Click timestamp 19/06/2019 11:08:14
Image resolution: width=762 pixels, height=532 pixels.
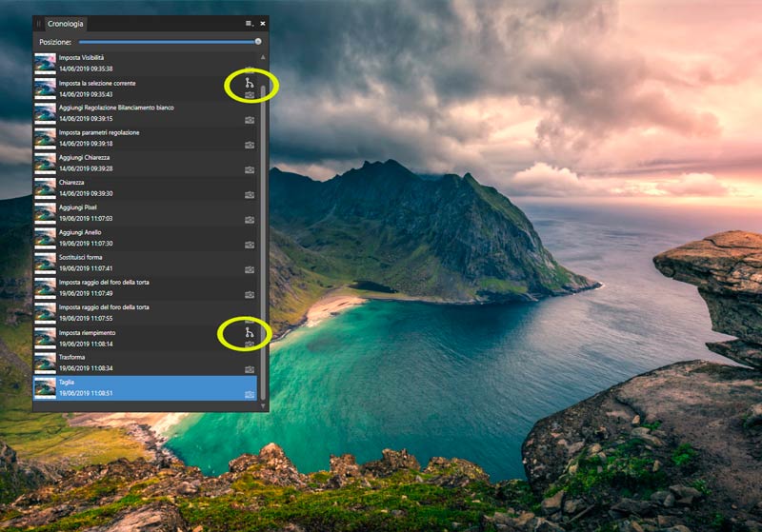86,345
